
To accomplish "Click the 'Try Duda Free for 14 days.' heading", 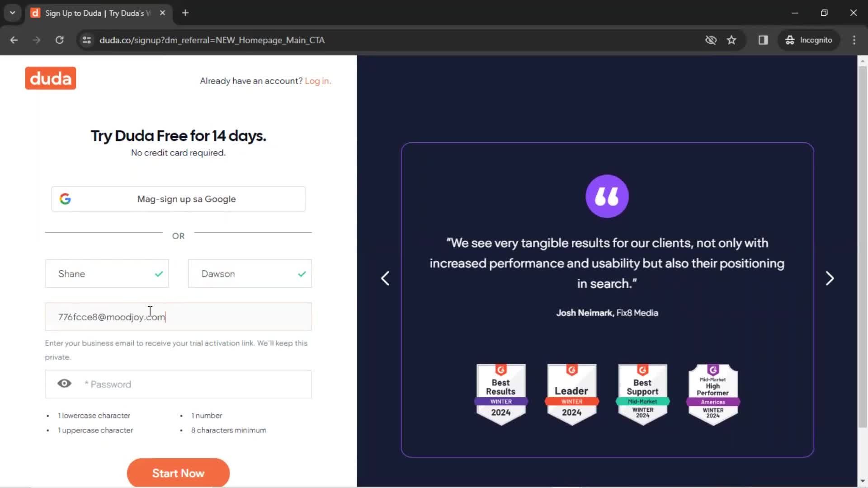I will [178, 136].
